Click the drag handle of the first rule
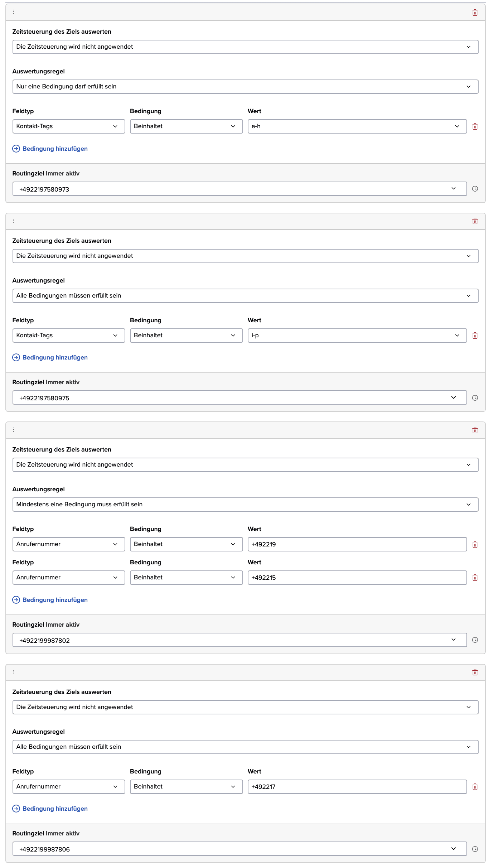 (x=14, y=12)
